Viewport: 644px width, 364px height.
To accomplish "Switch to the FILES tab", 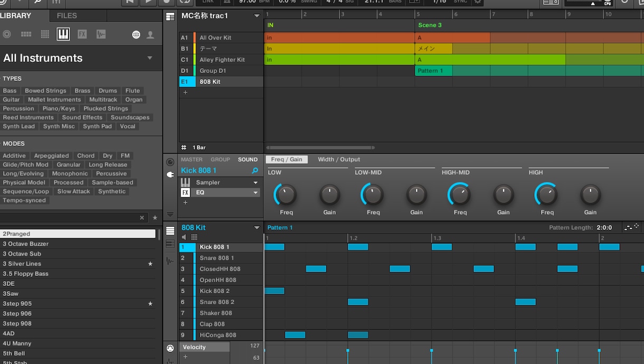I will coord(67,16).
